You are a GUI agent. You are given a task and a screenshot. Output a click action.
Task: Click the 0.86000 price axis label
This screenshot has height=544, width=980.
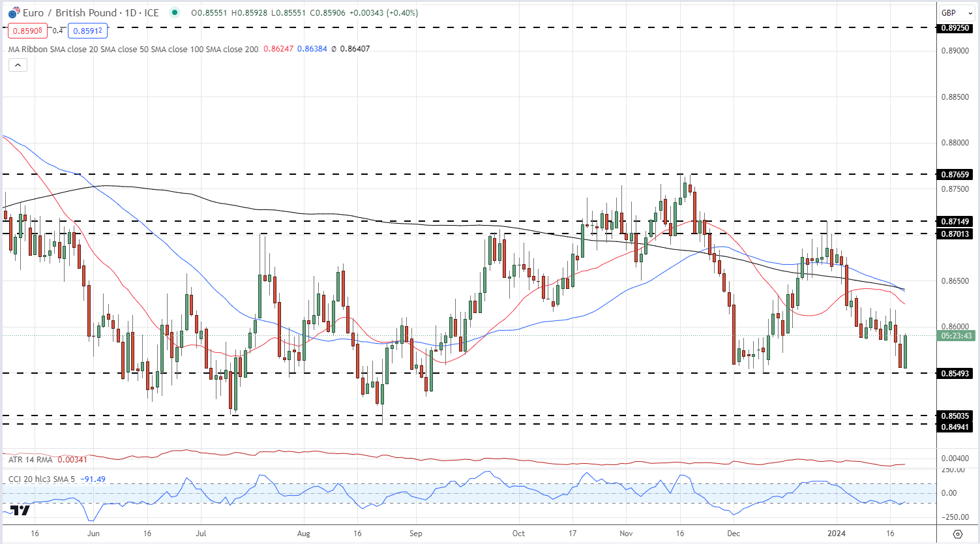[x=955, y=327]
